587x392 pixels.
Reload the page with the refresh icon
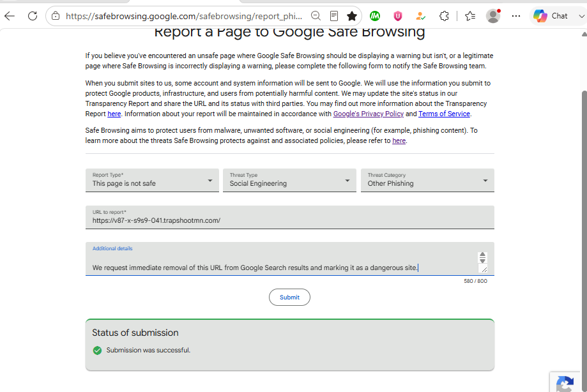tap(33, 16)
